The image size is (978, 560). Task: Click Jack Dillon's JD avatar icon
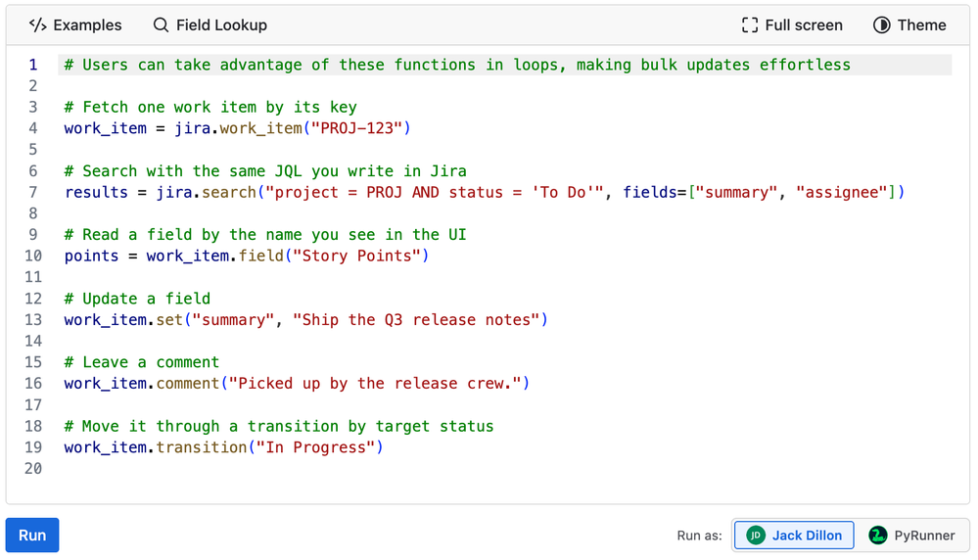coord(756,536)
